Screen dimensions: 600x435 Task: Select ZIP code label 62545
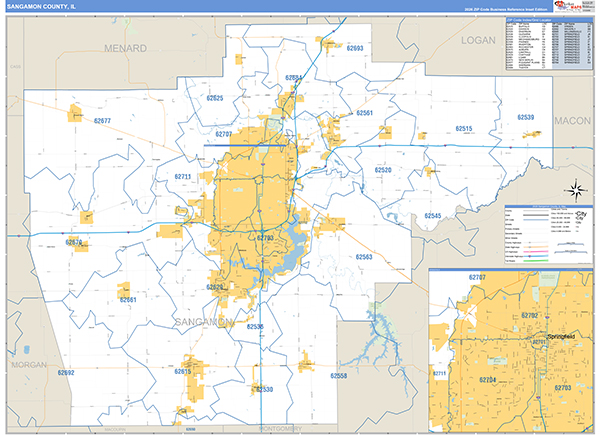(433, 216)
